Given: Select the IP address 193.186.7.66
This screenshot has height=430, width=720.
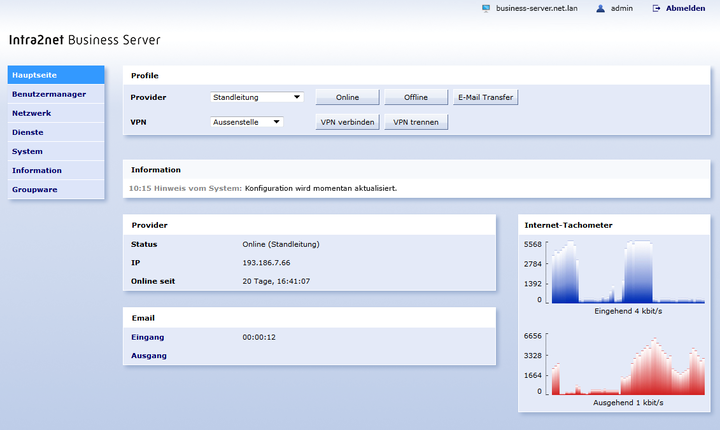Looking at the screenshot, I should tap(266, 263).
